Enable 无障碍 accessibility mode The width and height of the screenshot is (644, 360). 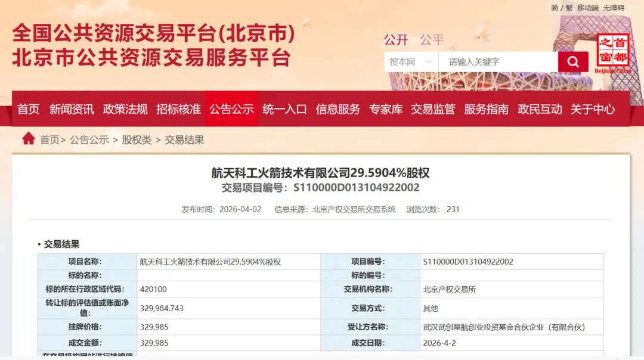tap(614, 8)
